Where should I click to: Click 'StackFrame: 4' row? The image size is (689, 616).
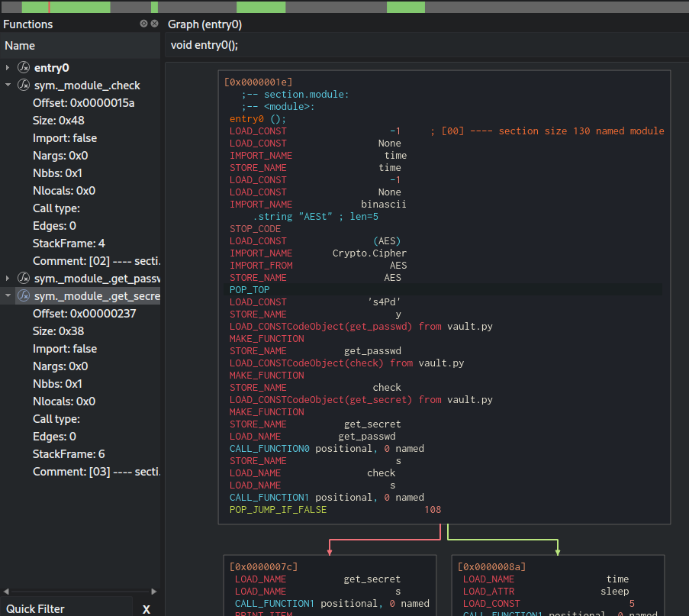tap(69, 243)
